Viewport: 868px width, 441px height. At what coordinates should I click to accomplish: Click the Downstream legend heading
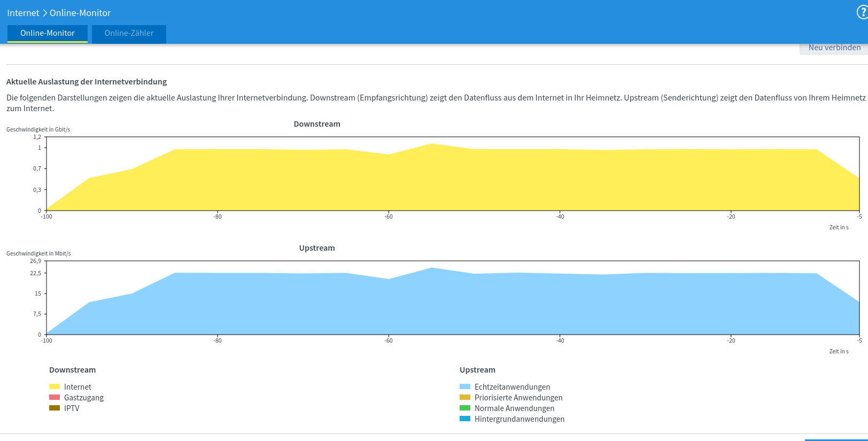point(73,370)
